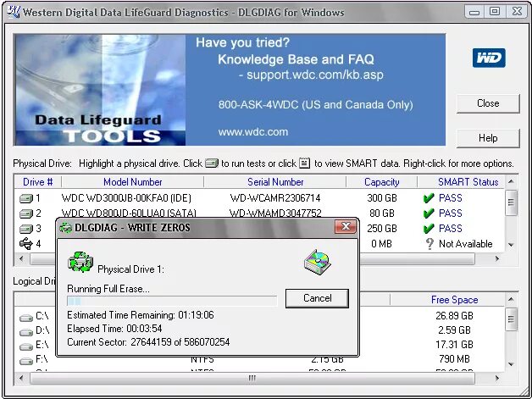The image size is (532, 399).
Task: Select the drive 2 hard disk icon
Action: click(26, 213)
